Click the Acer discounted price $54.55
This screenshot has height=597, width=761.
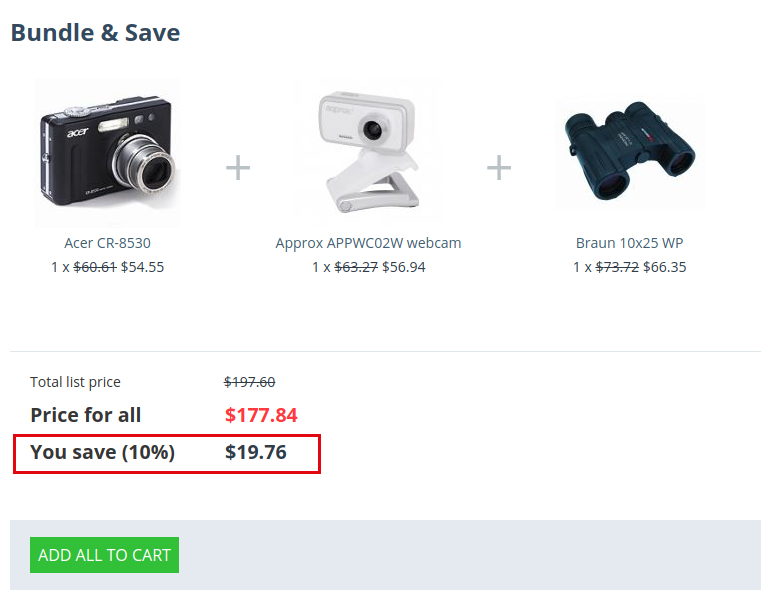(143, 267)
